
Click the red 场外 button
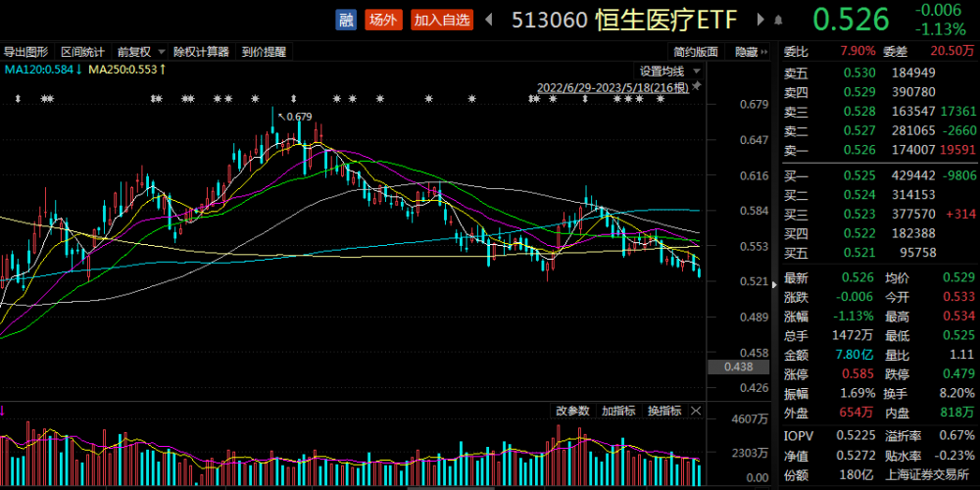pos(383,20)
